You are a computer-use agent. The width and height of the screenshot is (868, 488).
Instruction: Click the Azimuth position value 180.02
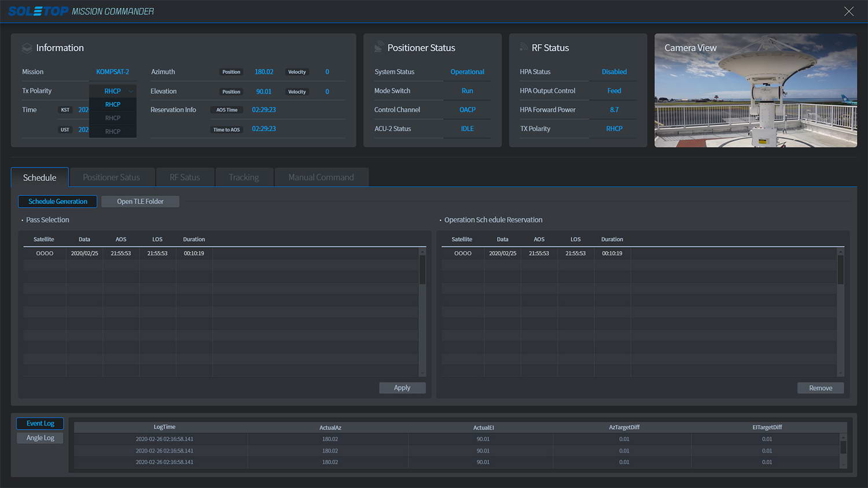(x=264, y=72)
